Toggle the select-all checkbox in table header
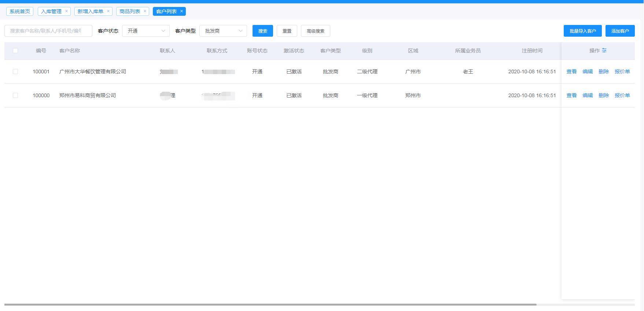The width and height of the screenshot is (644, 311). tap(15, 51)
